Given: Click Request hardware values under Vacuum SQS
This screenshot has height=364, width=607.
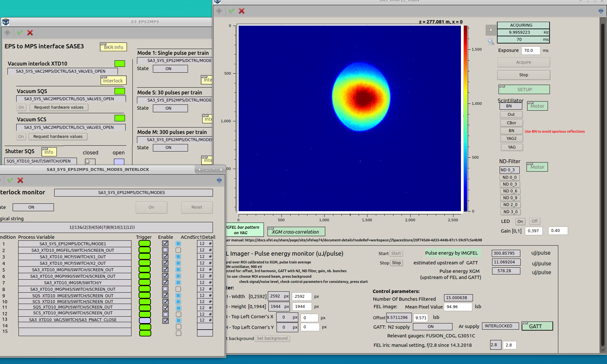Looking at the screenshot, I should click(x=59, y=107).
